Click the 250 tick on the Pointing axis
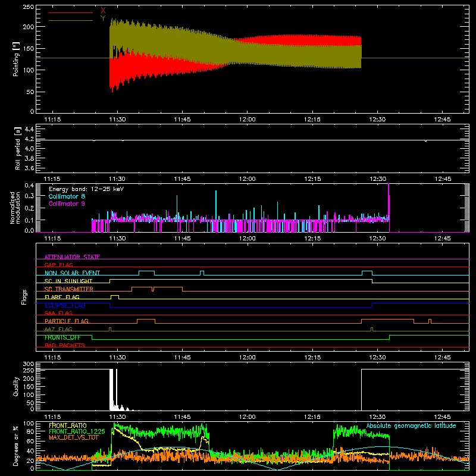Screen dimensions: 476x476 click(28, 7)
